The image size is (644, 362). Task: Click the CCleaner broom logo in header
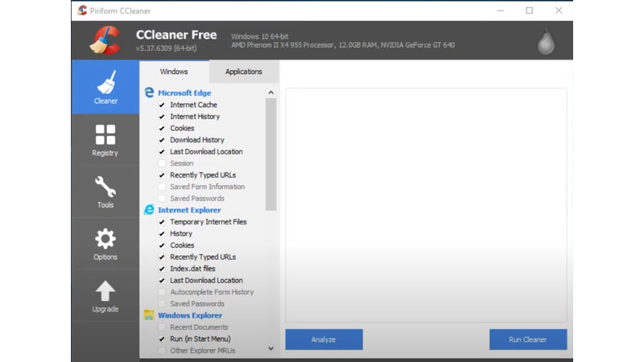pos(105,41)
